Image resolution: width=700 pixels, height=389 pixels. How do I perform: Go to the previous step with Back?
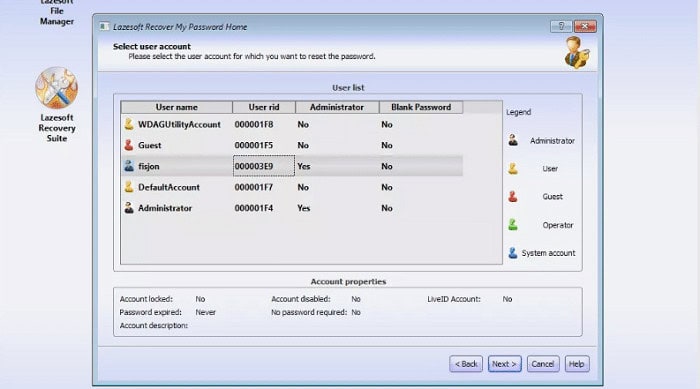[466, 364]
